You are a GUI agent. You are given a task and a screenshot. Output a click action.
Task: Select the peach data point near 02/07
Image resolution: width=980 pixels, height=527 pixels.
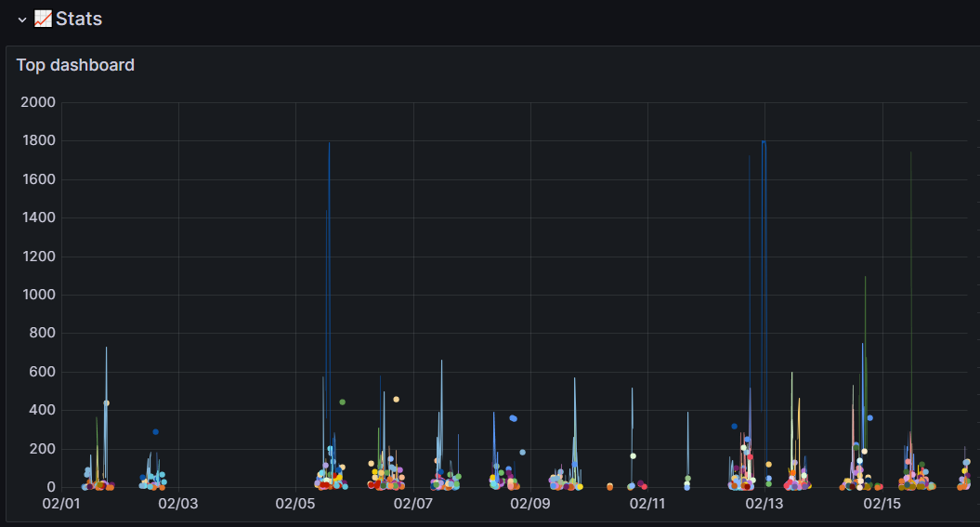396,399
